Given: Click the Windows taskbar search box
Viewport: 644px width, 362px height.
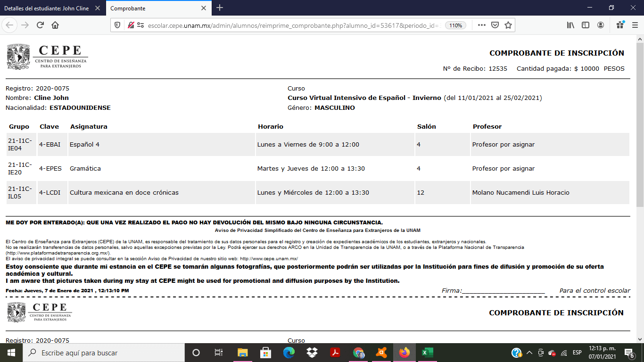Looking at the screenshot, I should tap(104, 353).
